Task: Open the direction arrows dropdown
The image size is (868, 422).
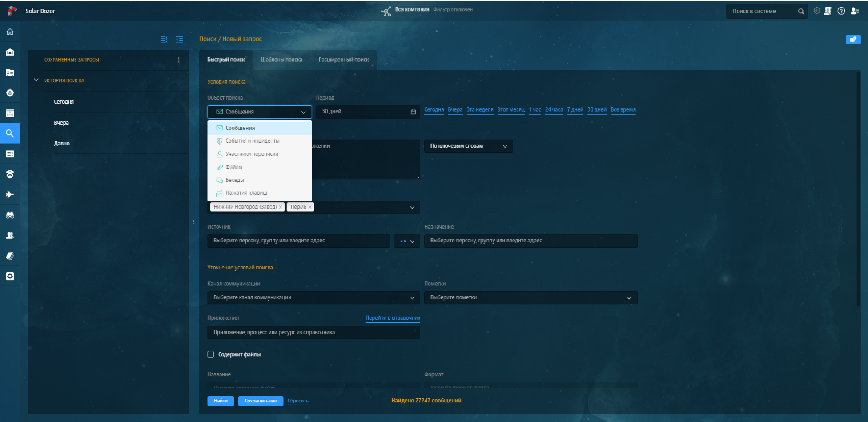Action: 407,241
